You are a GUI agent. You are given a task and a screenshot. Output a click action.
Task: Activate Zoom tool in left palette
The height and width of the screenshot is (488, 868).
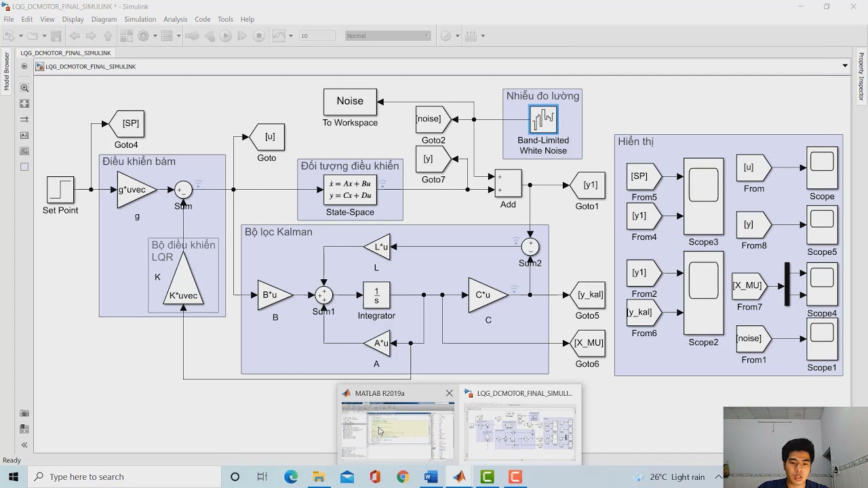pos(24,88)
